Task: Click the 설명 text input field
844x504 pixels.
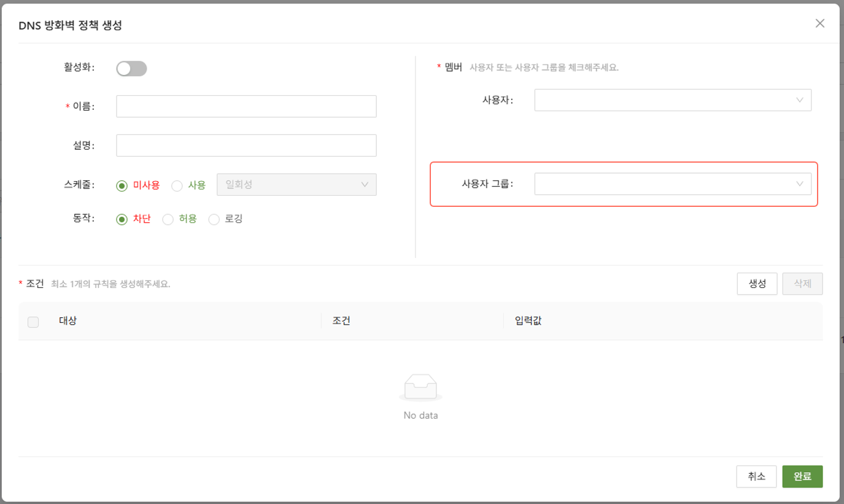Action: [246, 145]
